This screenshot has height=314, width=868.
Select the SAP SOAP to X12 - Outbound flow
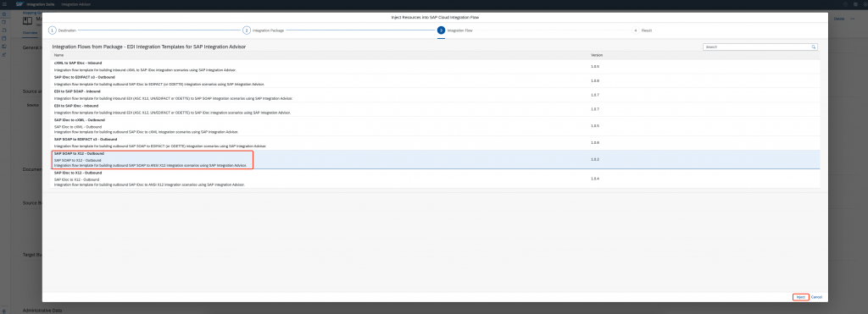point(434,160)
